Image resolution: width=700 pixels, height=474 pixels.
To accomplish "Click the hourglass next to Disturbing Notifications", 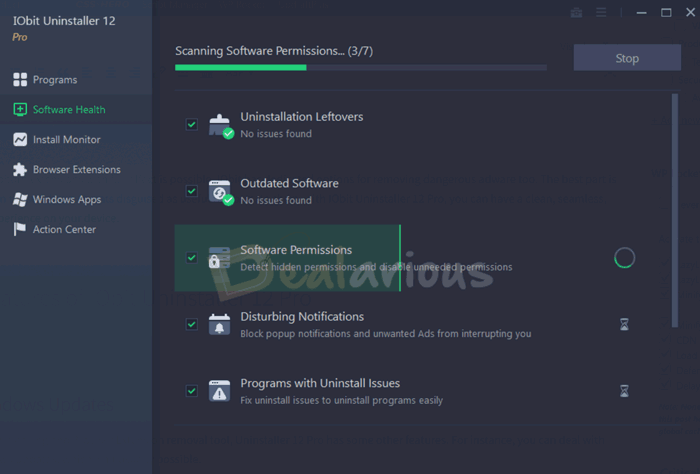I will (x=624, y=324).
